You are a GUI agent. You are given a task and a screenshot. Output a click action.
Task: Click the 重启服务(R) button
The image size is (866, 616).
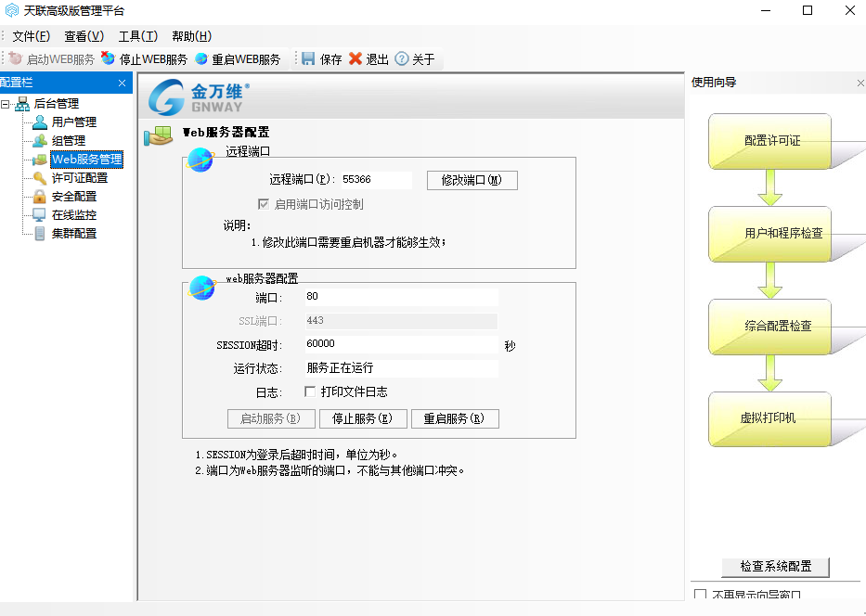[x=455, y=418]
